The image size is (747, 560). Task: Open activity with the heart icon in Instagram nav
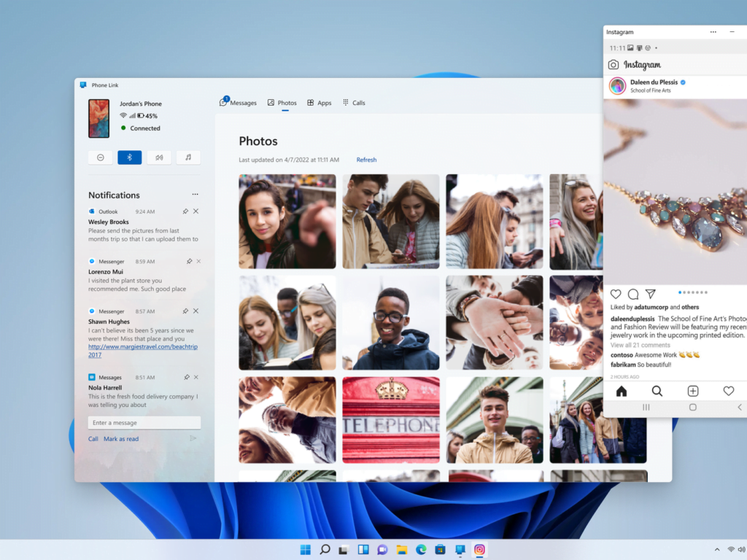point(728,391)
